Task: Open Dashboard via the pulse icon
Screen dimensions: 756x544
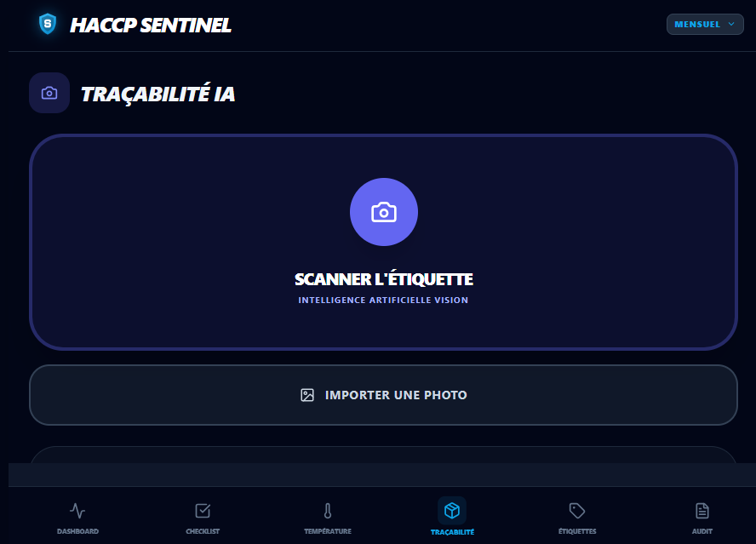Action: (x=77, y=511)
